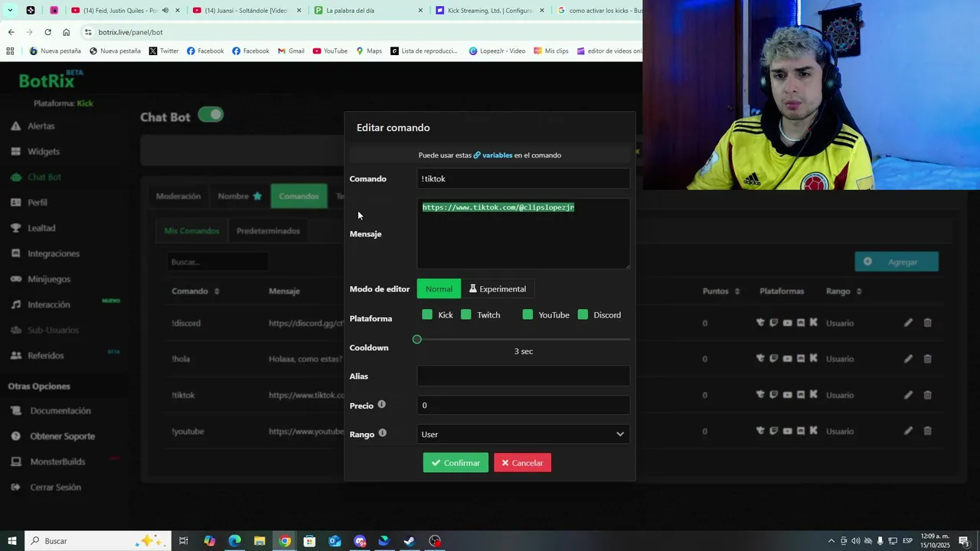The width and height of the screenshot is (980, 551).
Task: Reload the browser page
Action: [x=47, y=32]
